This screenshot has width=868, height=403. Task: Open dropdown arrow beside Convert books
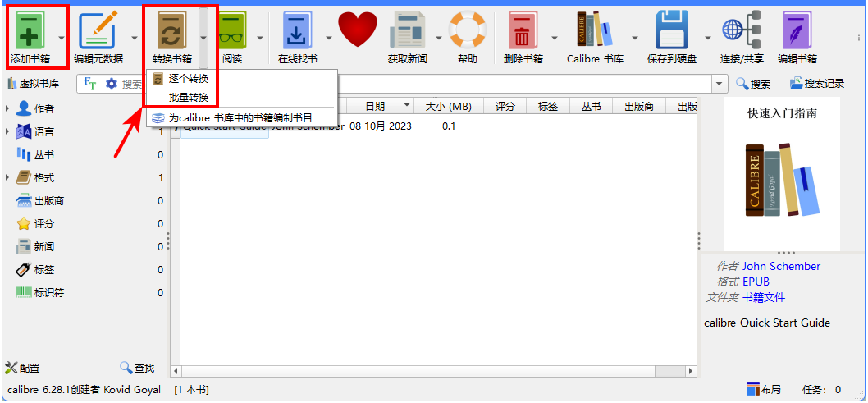(203, 39)
